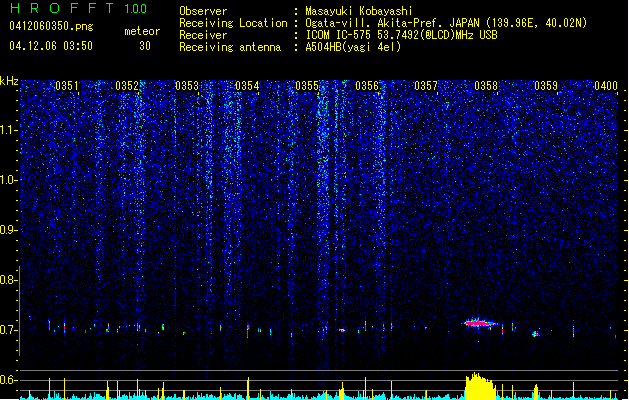The height and width of the screenshot is (400, 629).
Task: Click the Observer label
Action: [x=203, y=11]
